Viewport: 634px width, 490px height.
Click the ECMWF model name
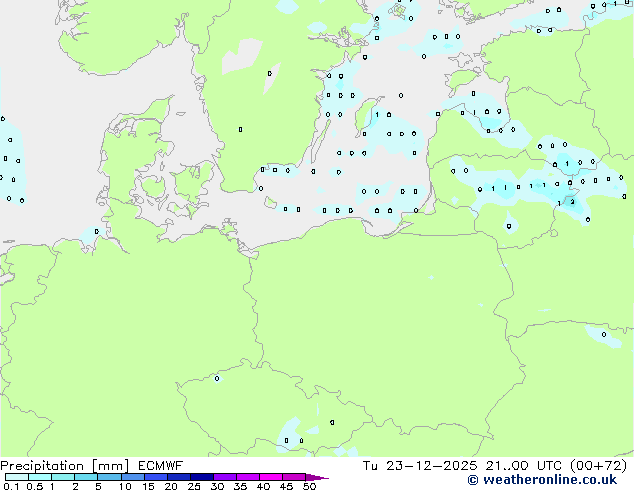[x=160, y=466]
